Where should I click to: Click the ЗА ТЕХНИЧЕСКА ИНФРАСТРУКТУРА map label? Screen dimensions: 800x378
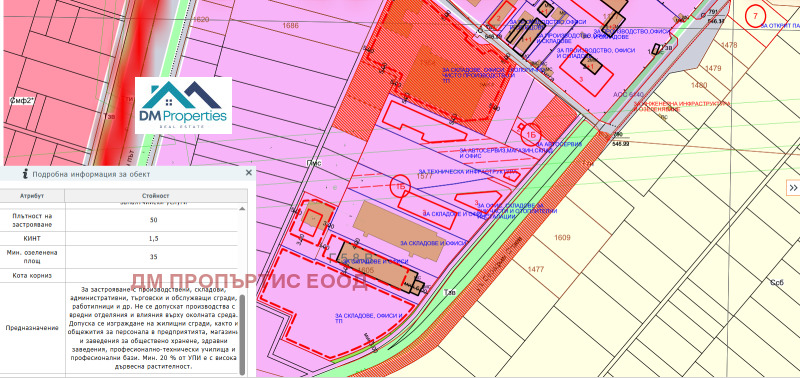click(468, 172)
